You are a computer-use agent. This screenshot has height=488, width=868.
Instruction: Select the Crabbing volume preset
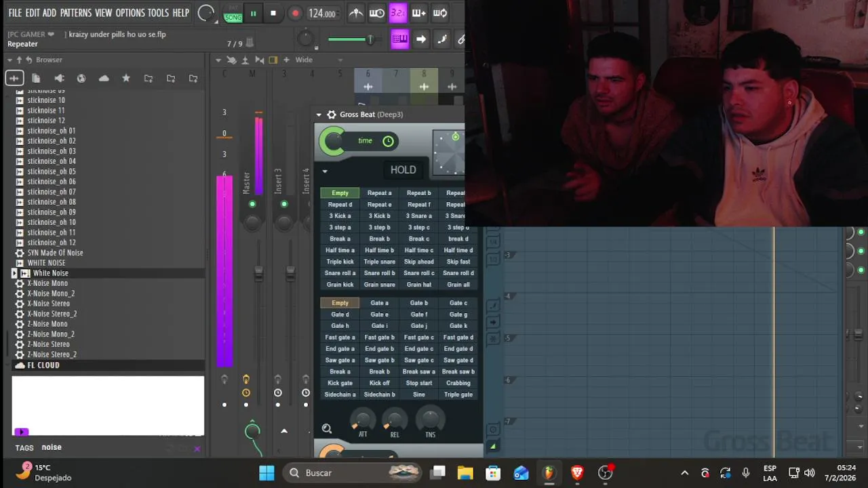pos(458,383)
